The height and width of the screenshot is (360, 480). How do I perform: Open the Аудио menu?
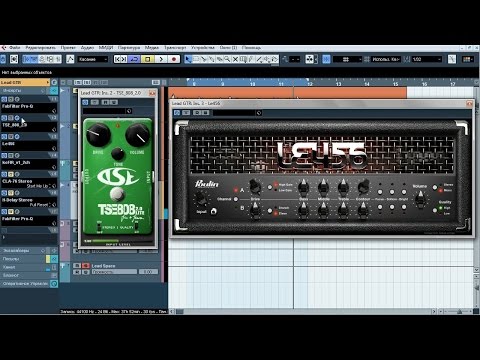tap(87, 48)
